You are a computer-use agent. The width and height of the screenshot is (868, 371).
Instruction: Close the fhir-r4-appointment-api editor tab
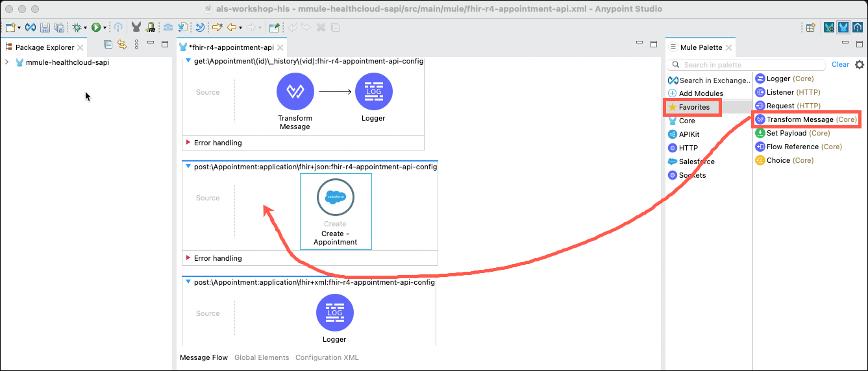280,47
